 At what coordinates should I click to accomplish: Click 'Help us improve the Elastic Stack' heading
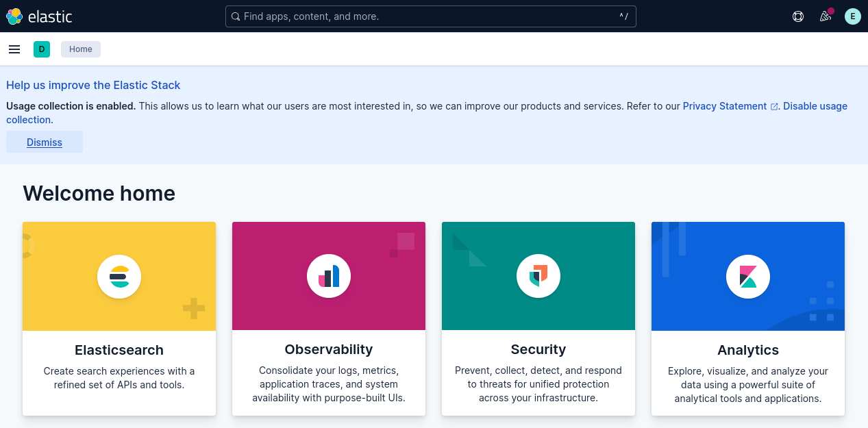point(93,86)
